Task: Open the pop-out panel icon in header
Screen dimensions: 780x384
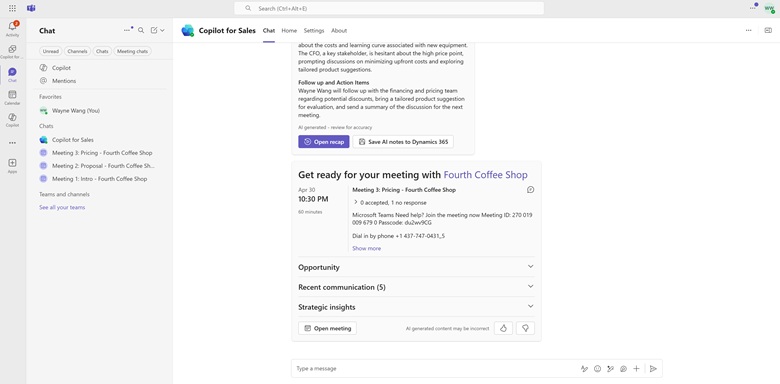Action: tap(768, 30)
